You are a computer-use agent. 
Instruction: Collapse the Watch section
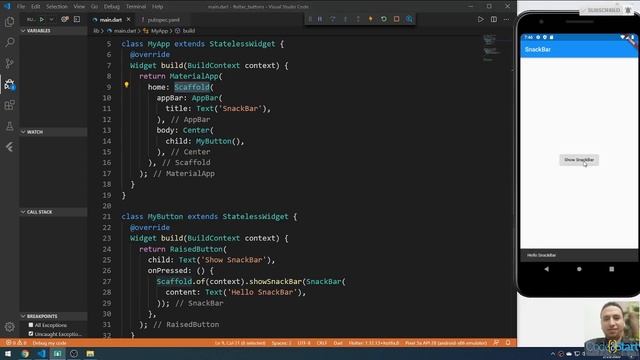click(53, 132)
